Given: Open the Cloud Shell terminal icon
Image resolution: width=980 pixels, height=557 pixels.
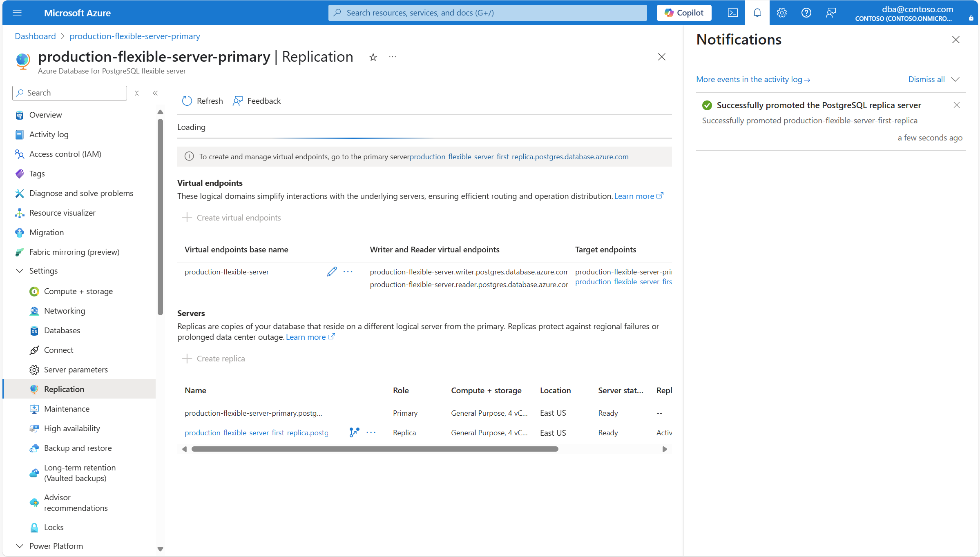Looking at the screenshot, I should (732, 13).
